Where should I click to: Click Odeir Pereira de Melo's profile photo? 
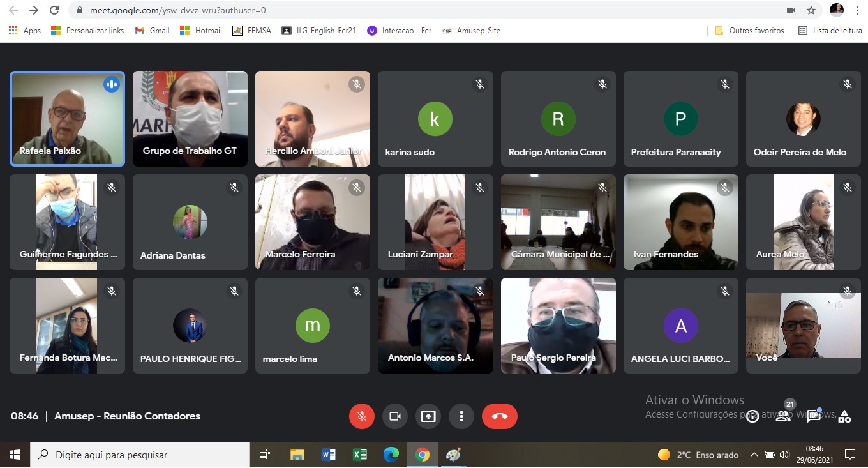coord(803,119)
